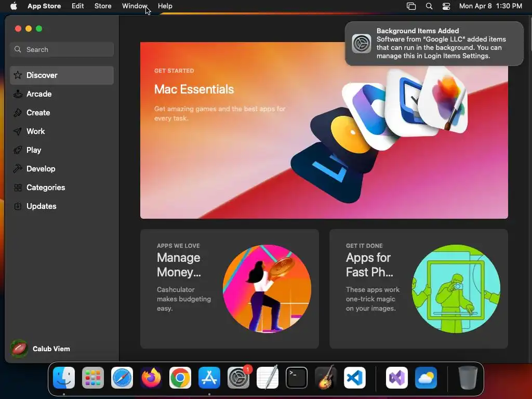The height and width of the screenshot is (399, 532).
Task: Launch GarageBand from the Dock
Action: (326, 378)
